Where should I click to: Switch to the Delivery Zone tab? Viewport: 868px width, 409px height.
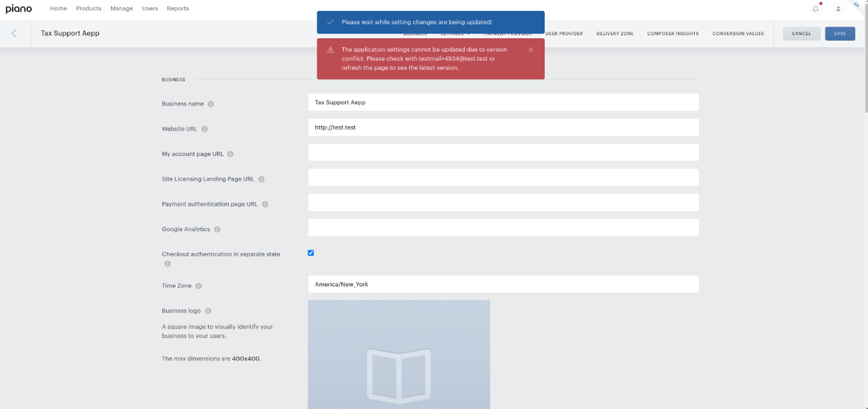tap(615, 34)
